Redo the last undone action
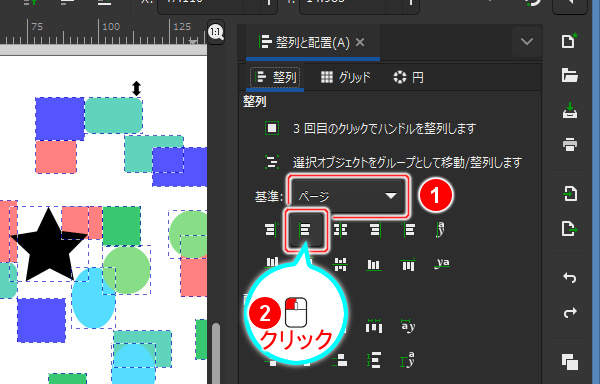This screenshot has height=384, width=600. coord(569,312)
